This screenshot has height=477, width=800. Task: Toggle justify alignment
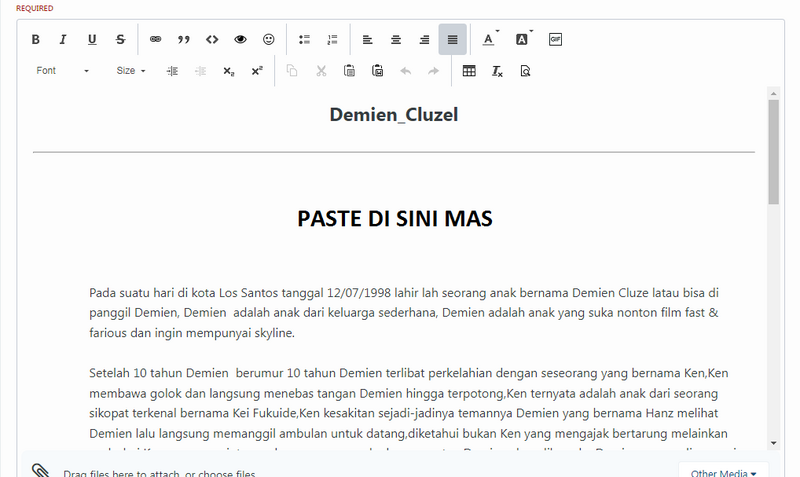point(453,39)
